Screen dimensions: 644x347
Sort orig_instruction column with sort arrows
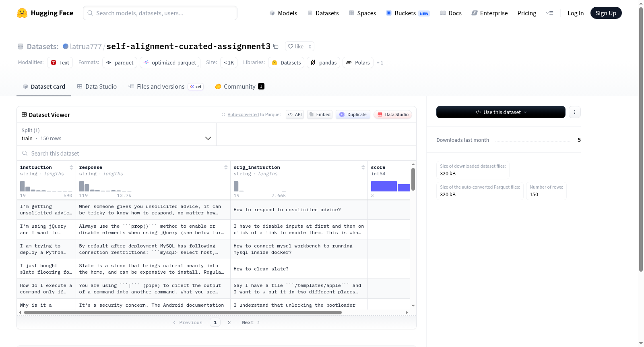click(x=363, y=167)
